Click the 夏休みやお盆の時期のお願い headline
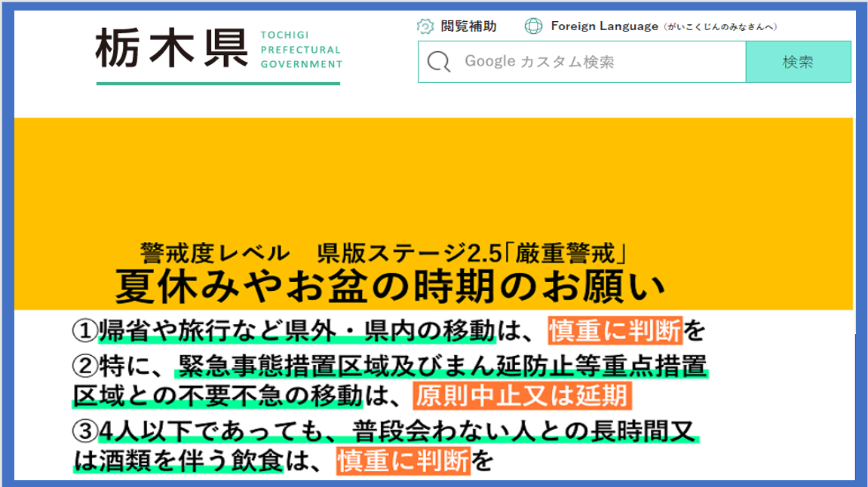Viewport: 868px width, 487px height. coord(391,286)
